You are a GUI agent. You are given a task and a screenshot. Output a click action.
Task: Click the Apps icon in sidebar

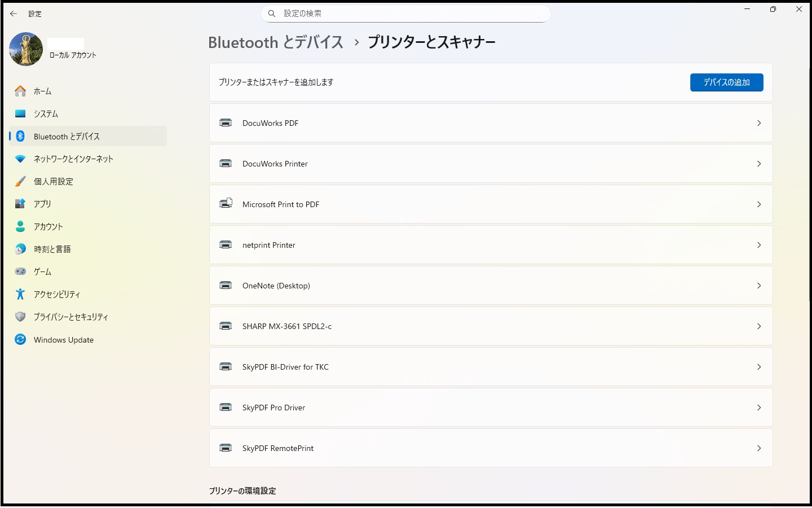pos(20,204)
